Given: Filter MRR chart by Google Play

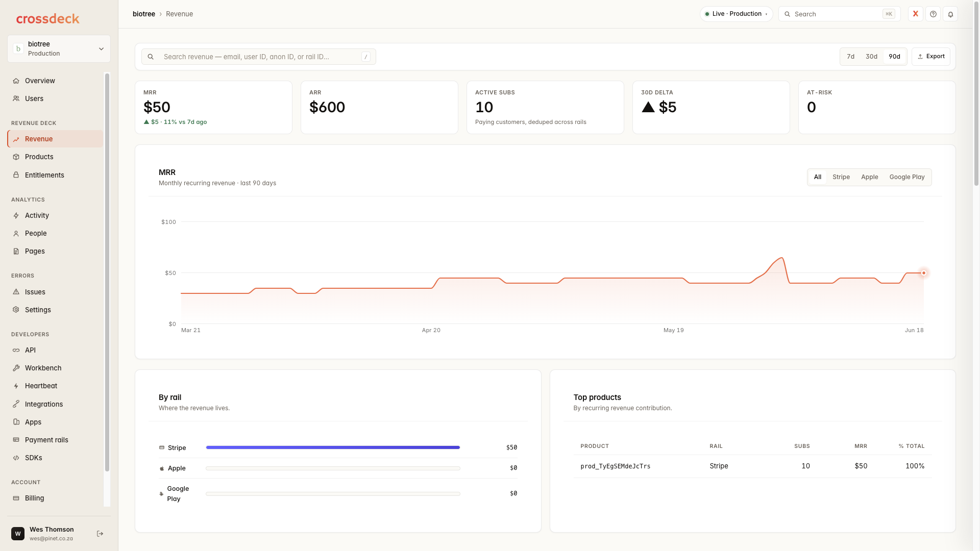Looking at the screenshot, I should pyautogui.click(x=907, y=177).
